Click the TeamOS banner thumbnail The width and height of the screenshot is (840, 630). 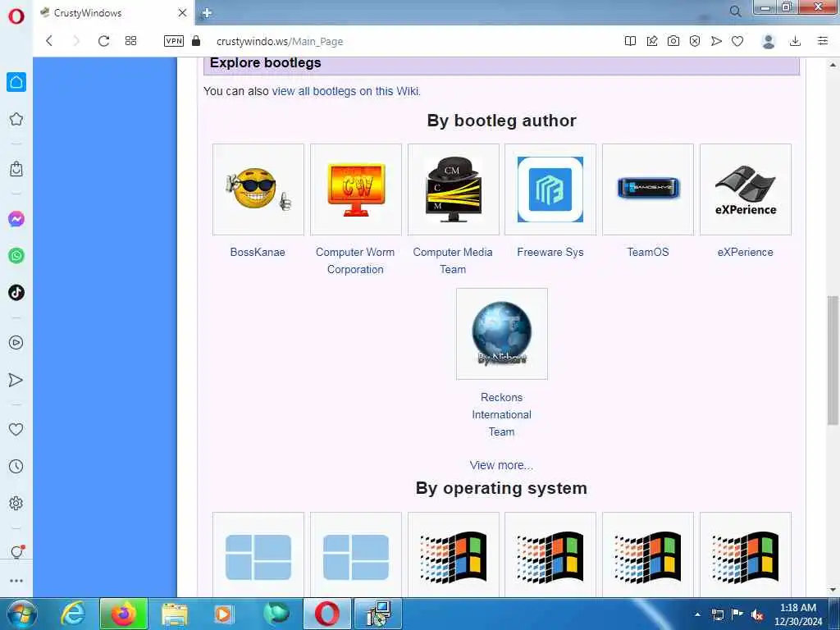pos(648,189)
